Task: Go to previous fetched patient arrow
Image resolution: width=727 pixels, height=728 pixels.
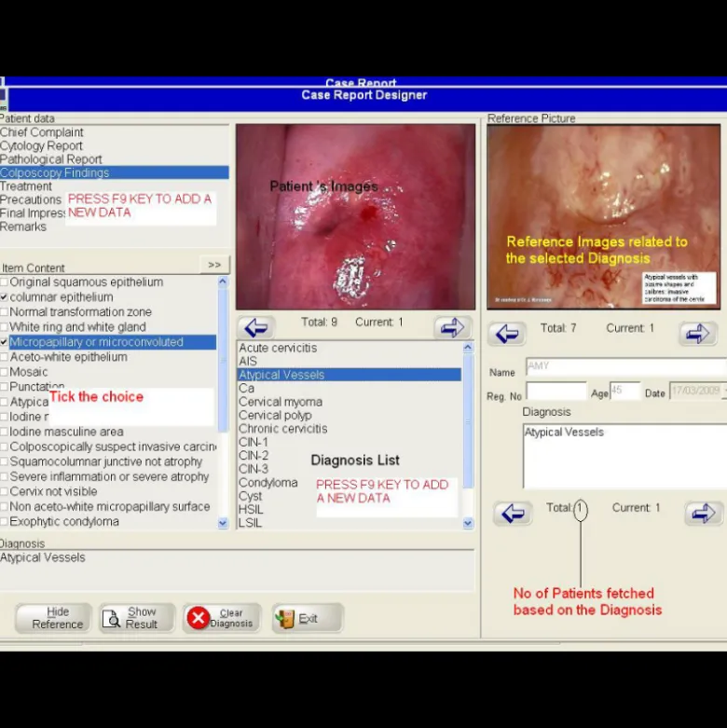Action: [513, 513]
